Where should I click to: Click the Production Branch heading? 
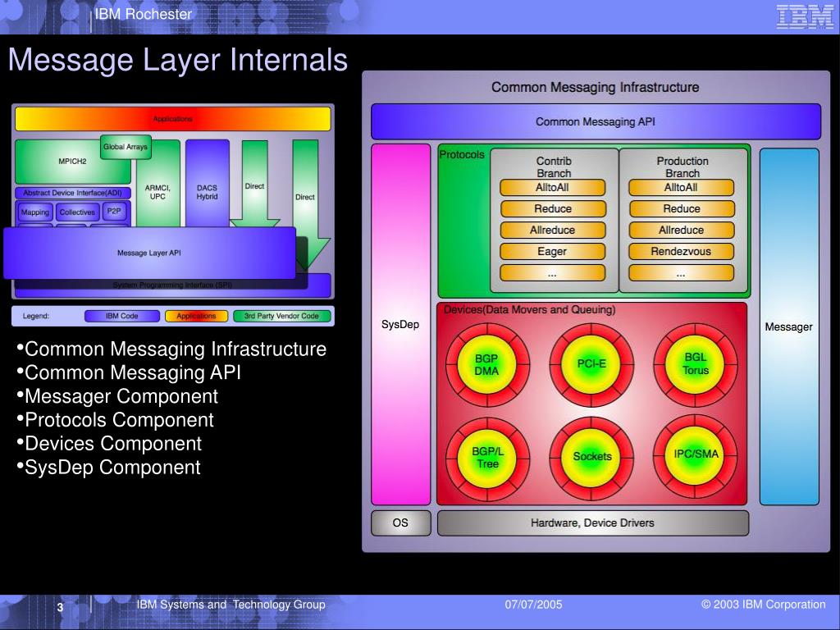coord(682,167)
